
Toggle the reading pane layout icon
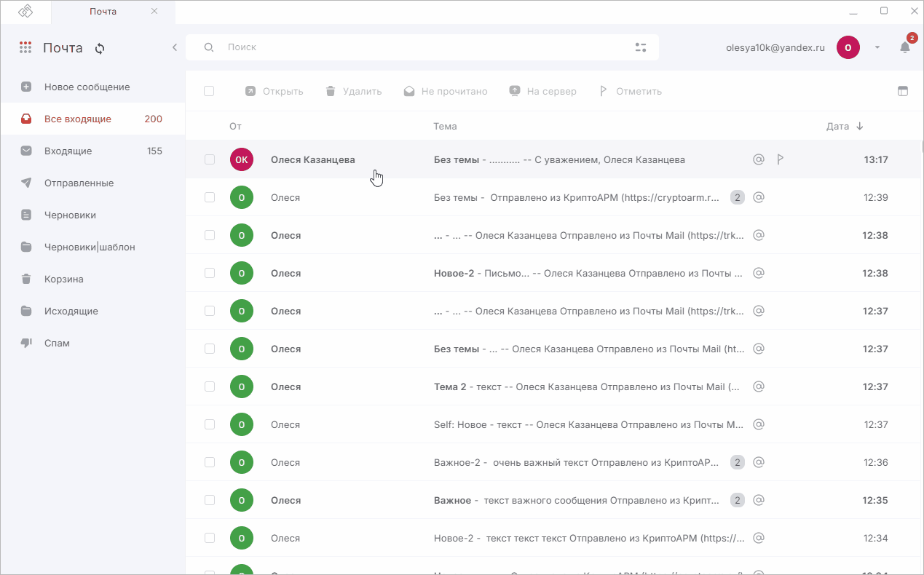point(903,91)
